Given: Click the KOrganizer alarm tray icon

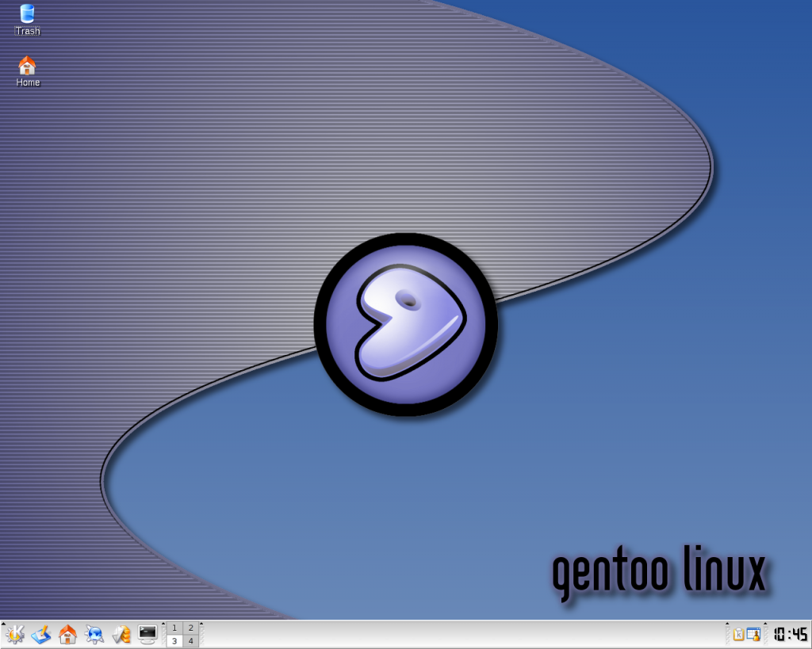Looking at the screenshot, I should click(754, 635).
